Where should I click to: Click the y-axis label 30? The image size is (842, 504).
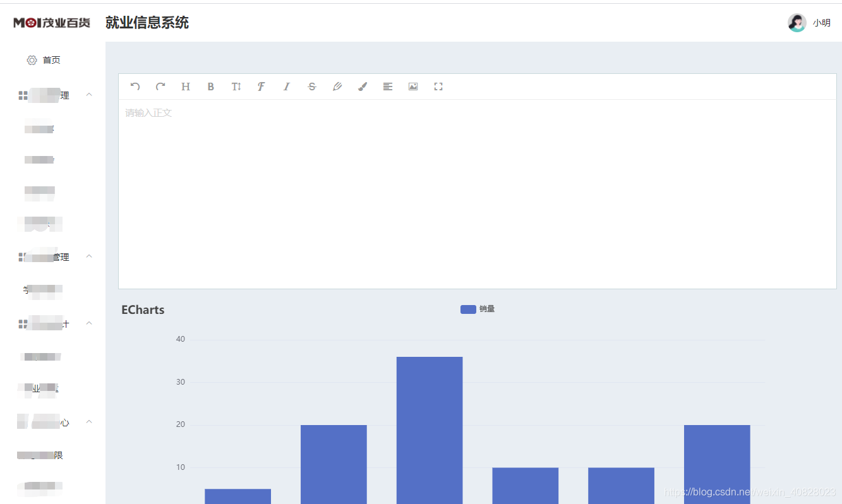click(x=181, y=382)
